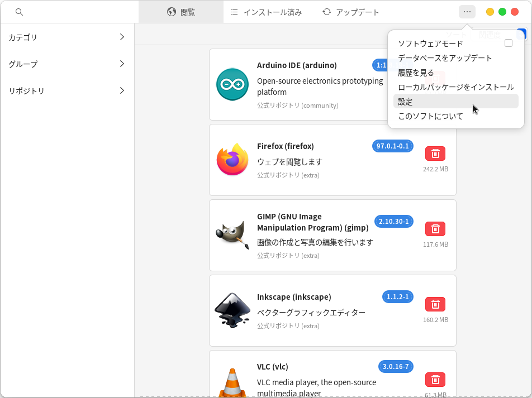Open the three-dot main menu button
Screen dimensions: 532x398
tap(467, 12)
